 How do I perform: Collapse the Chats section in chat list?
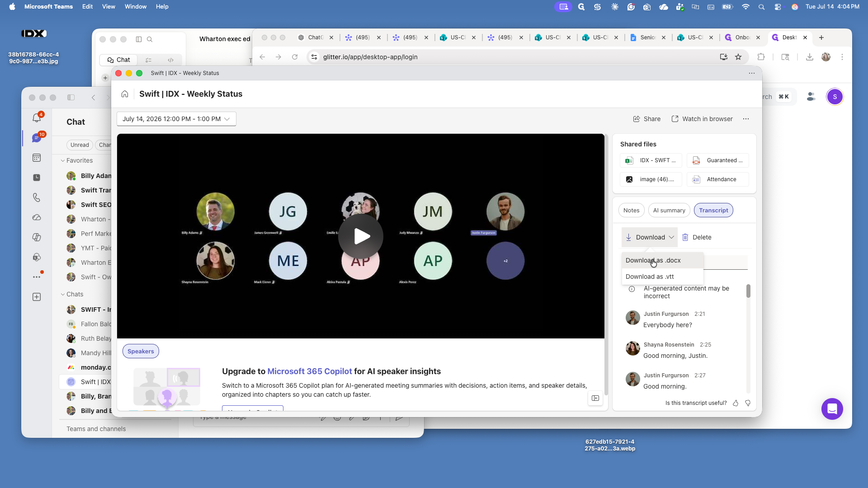point(63,294)
